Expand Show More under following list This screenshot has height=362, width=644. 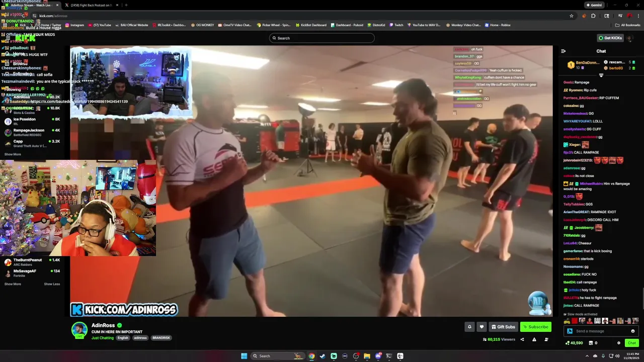[x=13, y=154]
